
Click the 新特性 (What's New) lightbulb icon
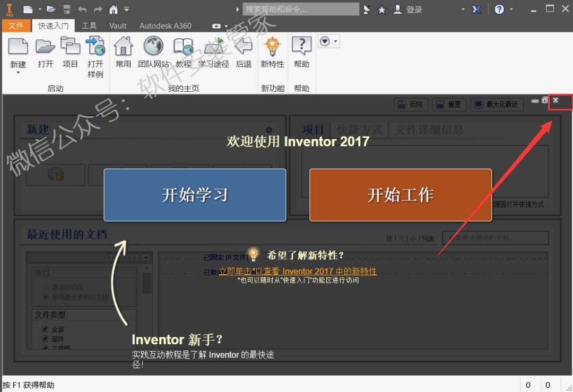point(272,47)
